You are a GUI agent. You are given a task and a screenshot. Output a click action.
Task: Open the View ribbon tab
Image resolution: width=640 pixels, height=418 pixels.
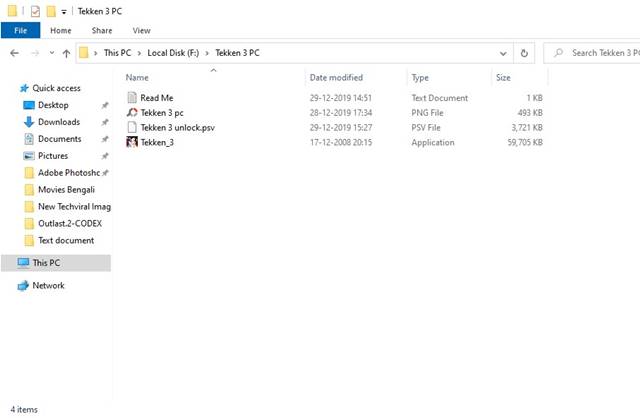(142, 31)
